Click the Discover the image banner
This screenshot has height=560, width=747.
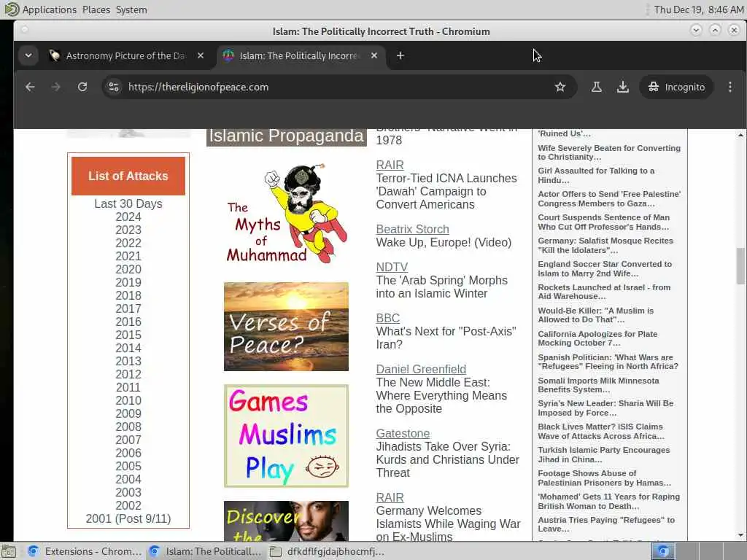pyautogui.click(x=286, y=521)
